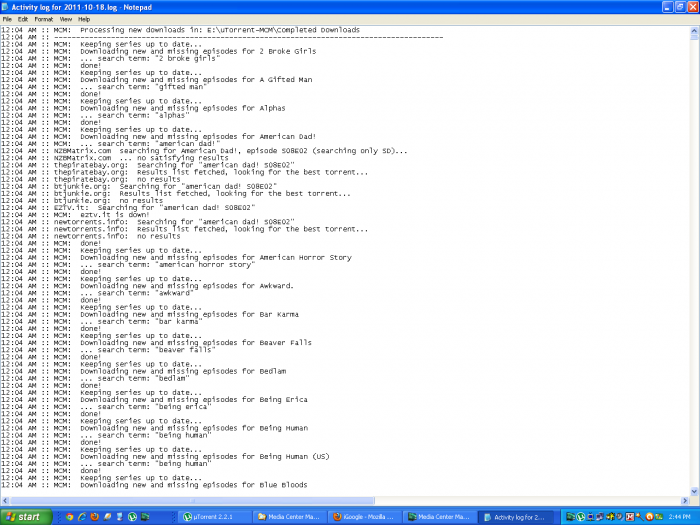The image size is (700, 525).
Task: Click the 2:44 PM system clock
Action: 679,517
